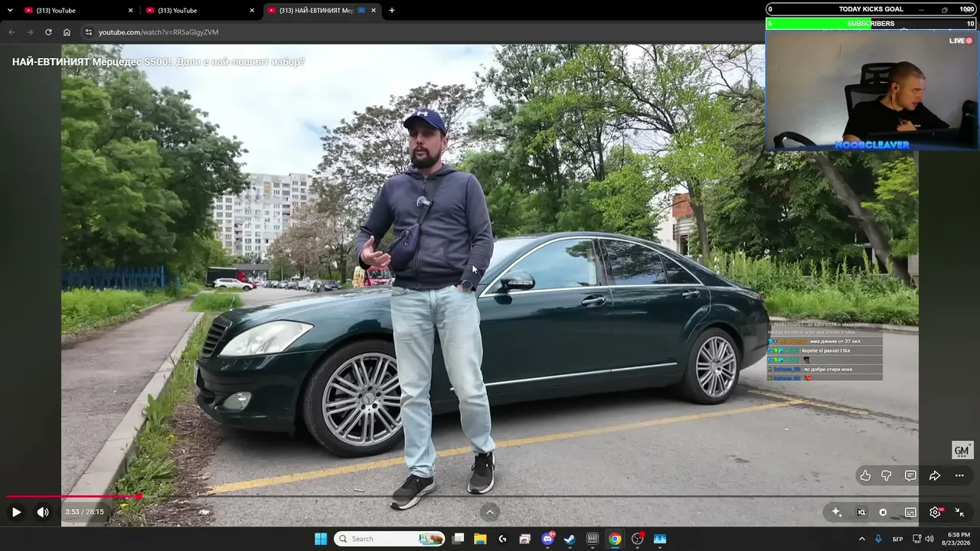
Task: Click the TODAY KICKS GOAL bar
Action: pyautogui.click(x=872, y=9)
